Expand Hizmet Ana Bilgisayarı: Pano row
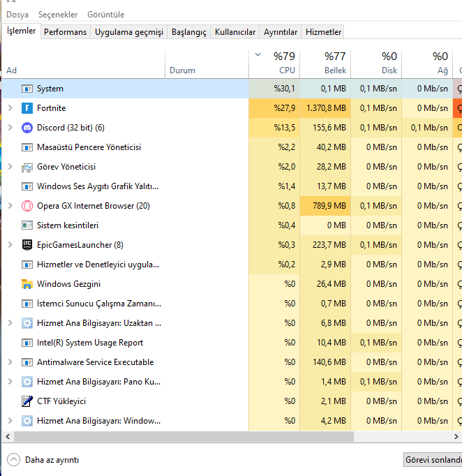 pos(10,382)
